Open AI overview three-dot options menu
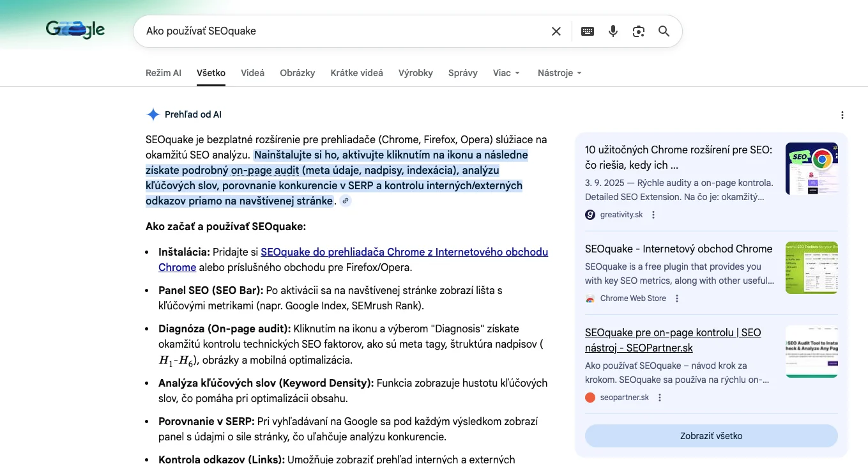868x464 pixels. tap(842, 115)
